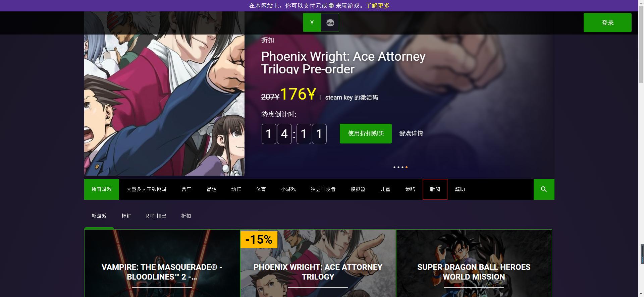Viewport: 644px width, 297px height.
Task: Open the Vampire: The Masquerade Bloodlines 2 card
Action: click(162, 263)
